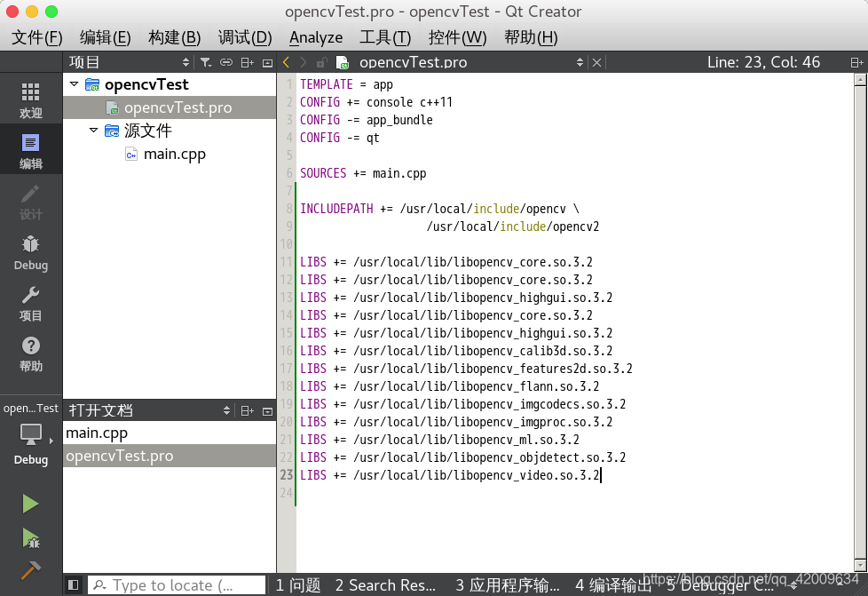Split the Projects panel
This screenshot has width=868, height=596.
tap(247, 62)
